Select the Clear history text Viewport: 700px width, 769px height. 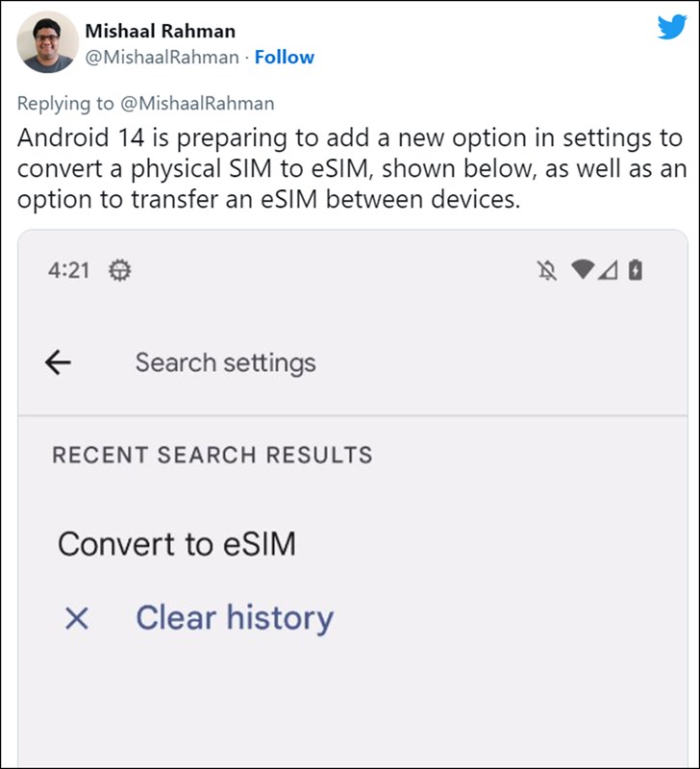point(235,618)
